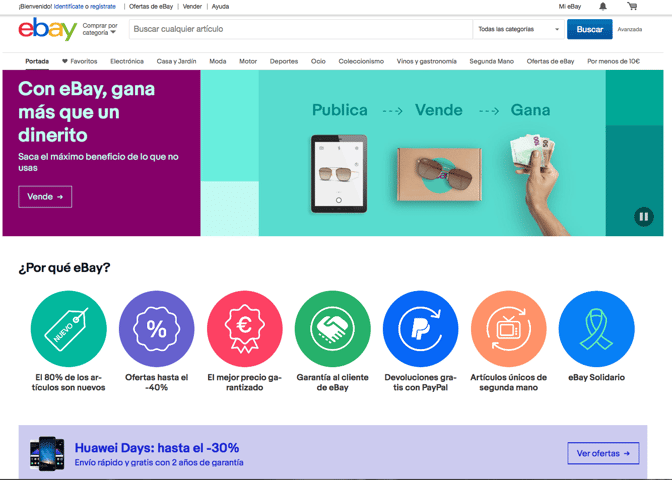Click the percent discount badge icon
The image size is (672, 480).
[x=156, y=329]
